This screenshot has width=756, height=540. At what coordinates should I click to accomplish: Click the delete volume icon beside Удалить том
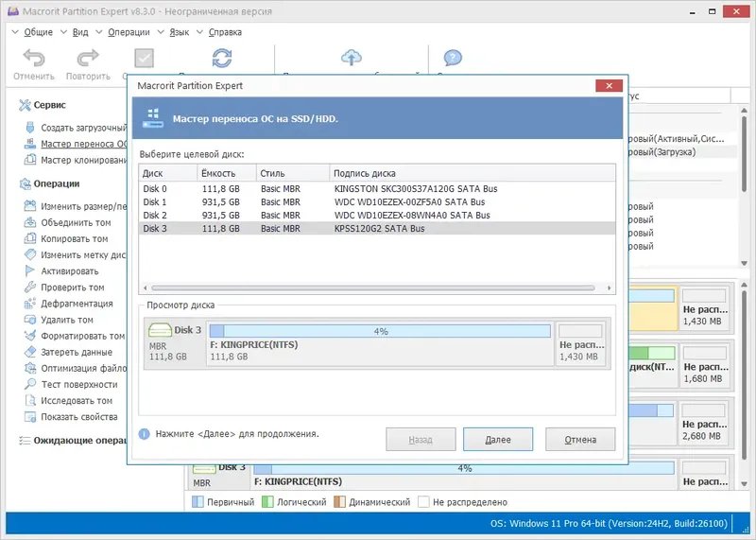pyautogui.click(x=30, y=320)
